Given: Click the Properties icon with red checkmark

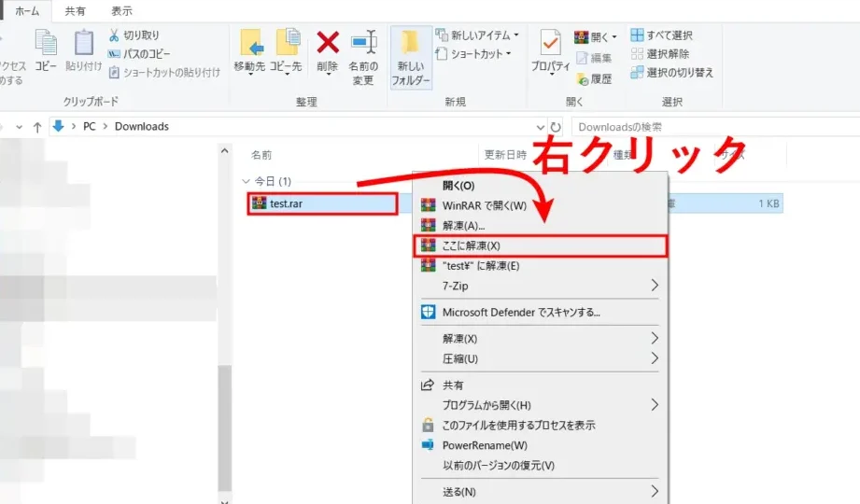Looking at the screenshot, I should pyautogui.click(x=551, y=44).
